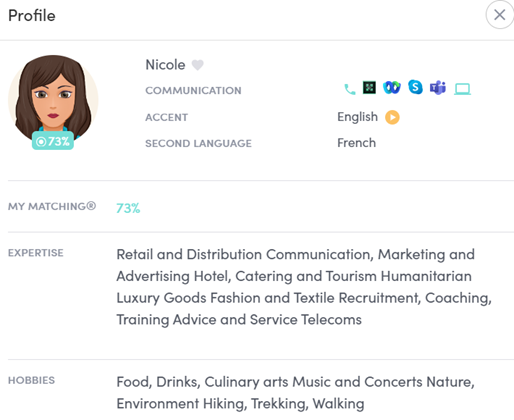Close the Profile panel
Viewport: 514px width, 420px height.
pos(500,15)
